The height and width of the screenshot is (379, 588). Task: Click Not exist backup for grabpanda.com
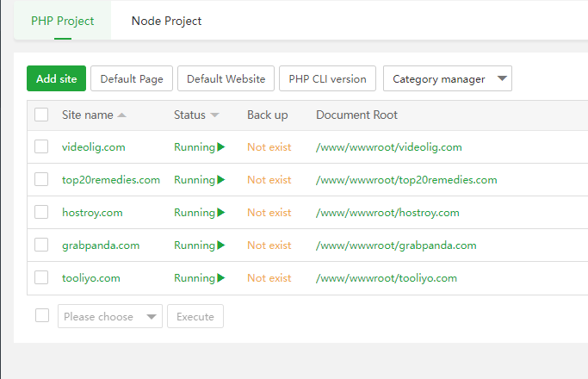[269, 245]
